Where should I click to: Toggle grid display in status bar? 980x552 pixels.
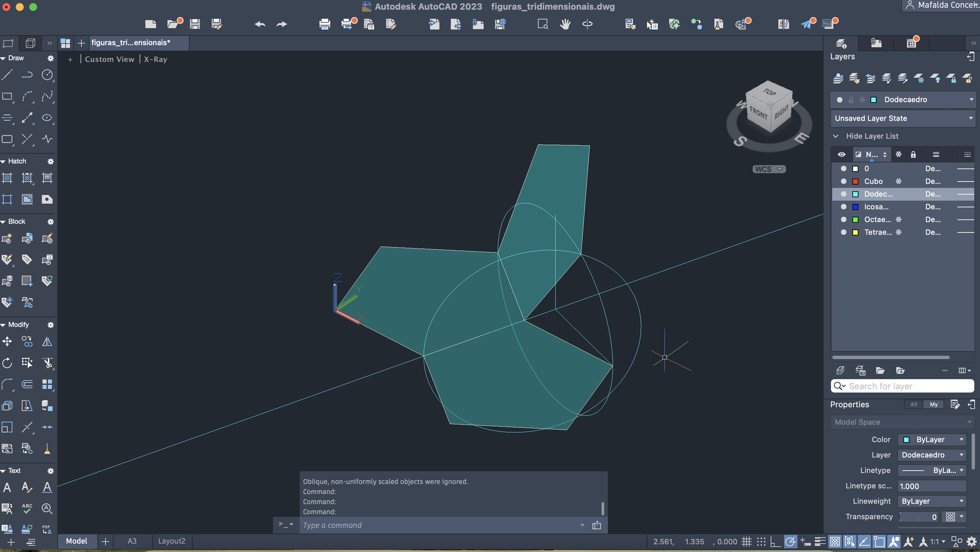click(747, 541)
